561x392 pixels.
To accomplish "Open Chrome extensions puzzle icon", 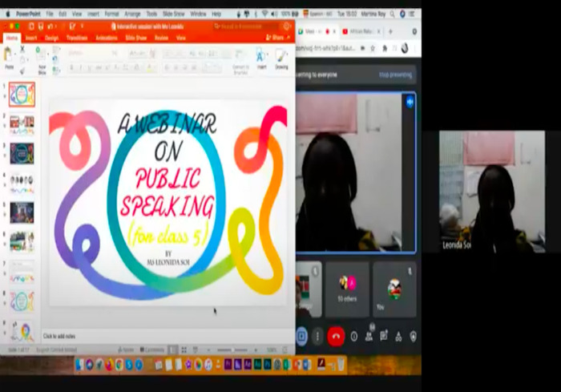I will click(x=385, y=48).
